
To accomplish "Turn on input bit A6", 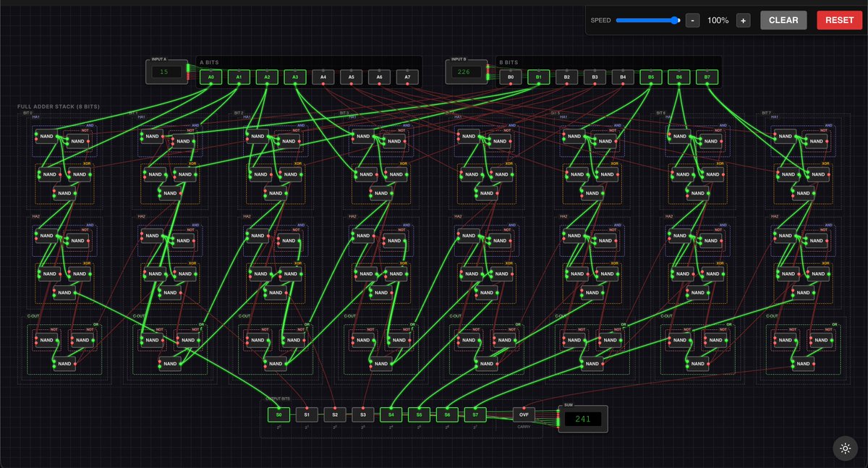I will point(379,77).
